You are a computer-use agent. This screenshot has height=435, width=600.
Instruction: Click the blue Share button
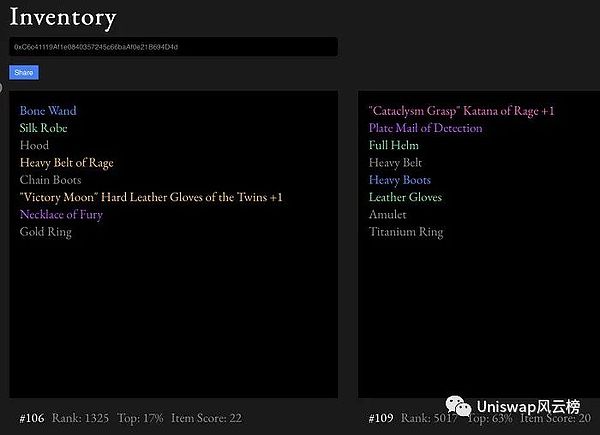pyautogui.click(x=23, y=72)
